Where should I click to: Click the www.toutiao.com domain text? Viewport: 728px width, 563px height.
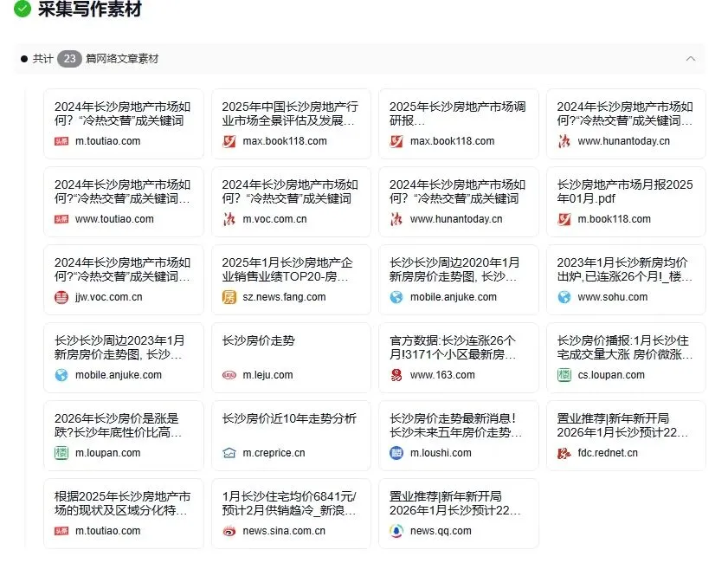pyautogui.click(x=114, y=219)
